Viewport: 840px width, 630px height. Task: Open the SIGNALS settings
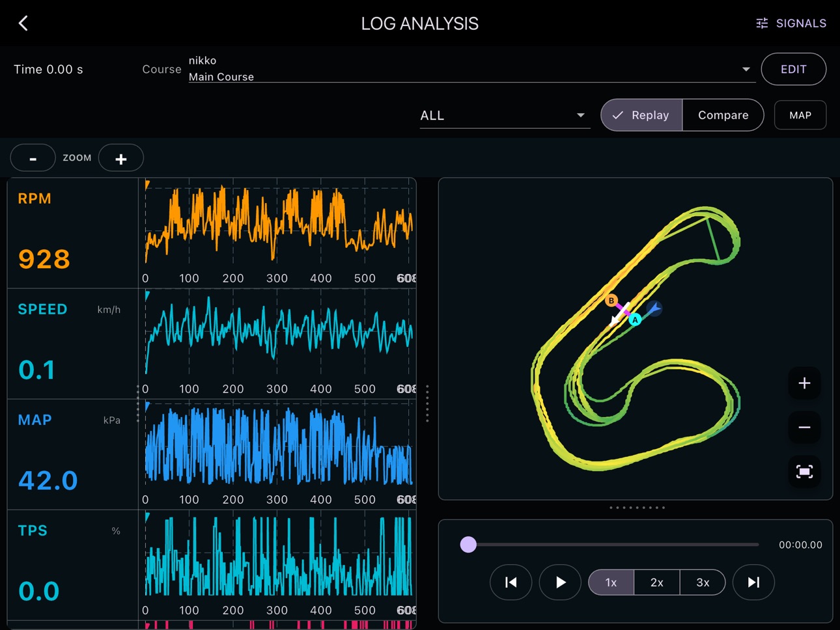791,23
